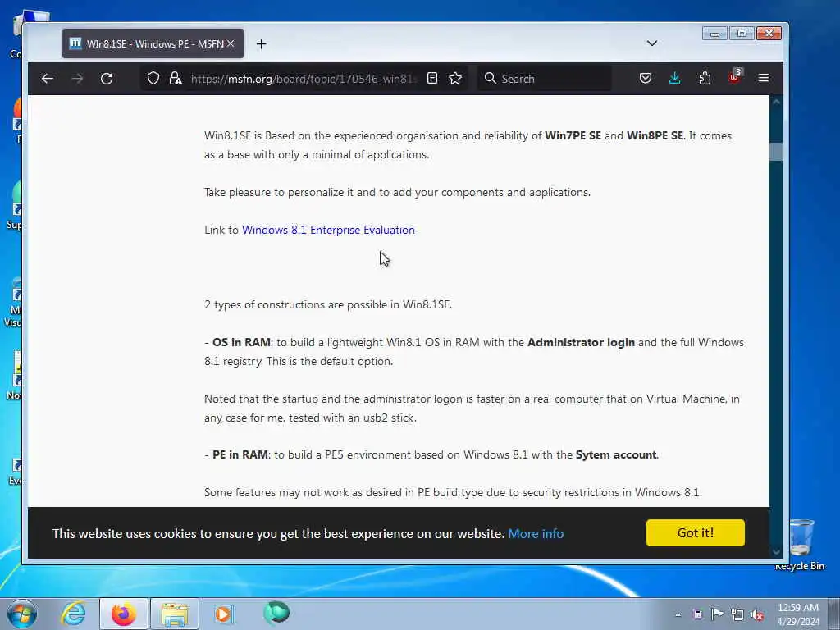Open network status tray icon

[x=737, y=614]
